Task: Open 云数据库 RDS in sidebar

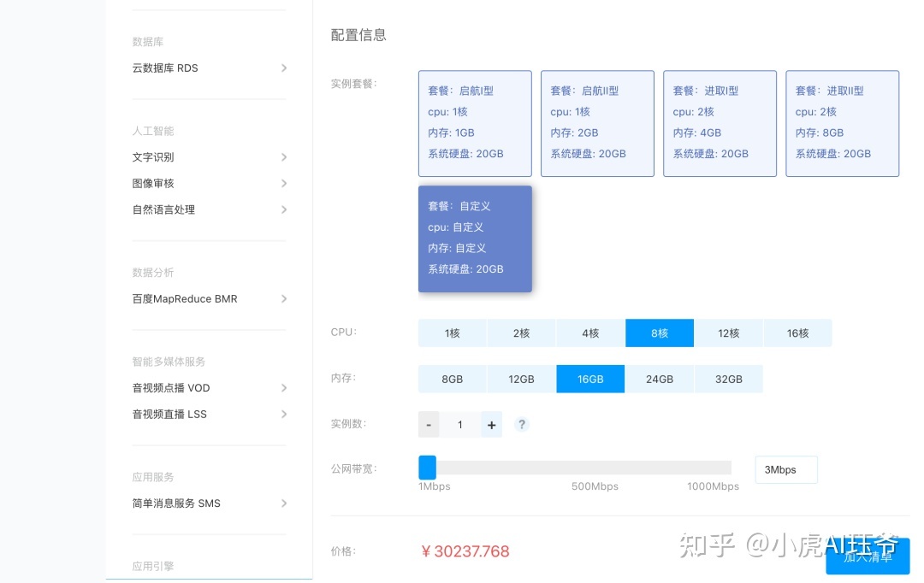Action: coord(165,68)
